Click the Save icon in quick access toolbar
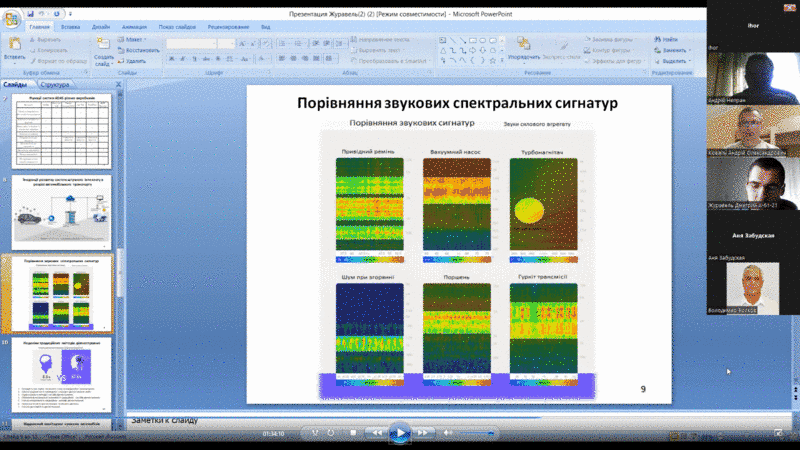 (32, 15)
